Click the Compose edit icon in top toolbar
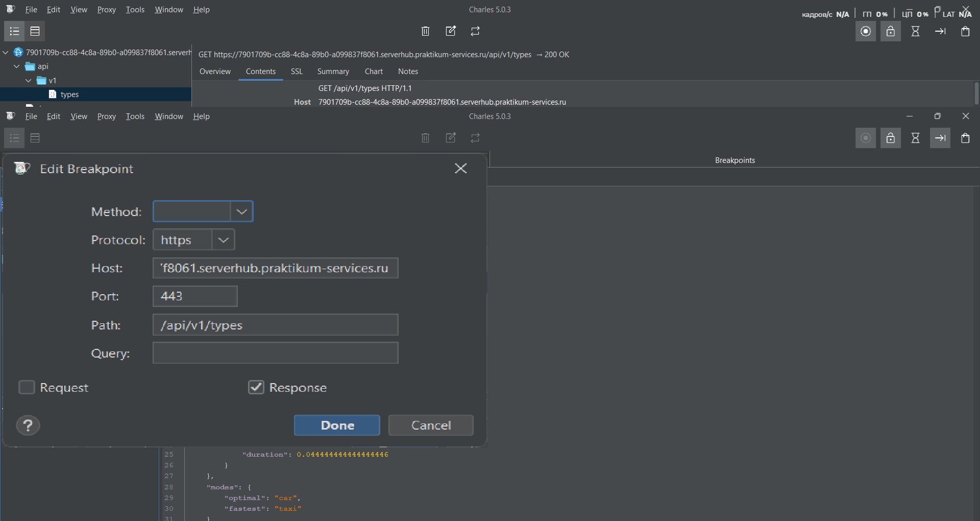This screenshot has width=980, height=521. click(x=451, y=31)
